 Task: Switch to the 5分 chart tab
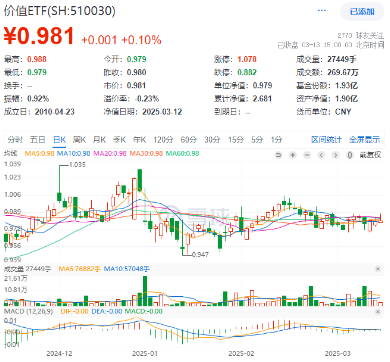[257, 140]
